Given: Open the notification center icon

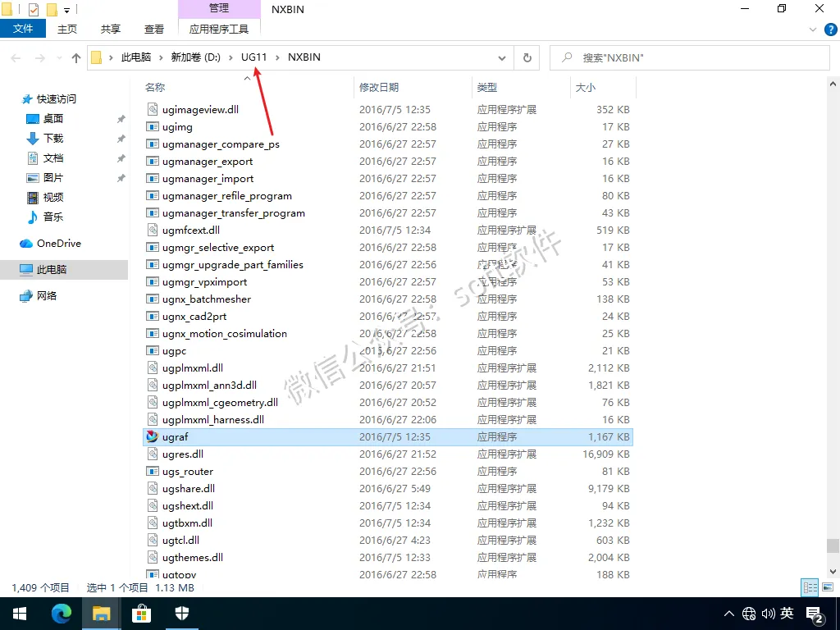Looking at the screenshot, I should (815, 614).
